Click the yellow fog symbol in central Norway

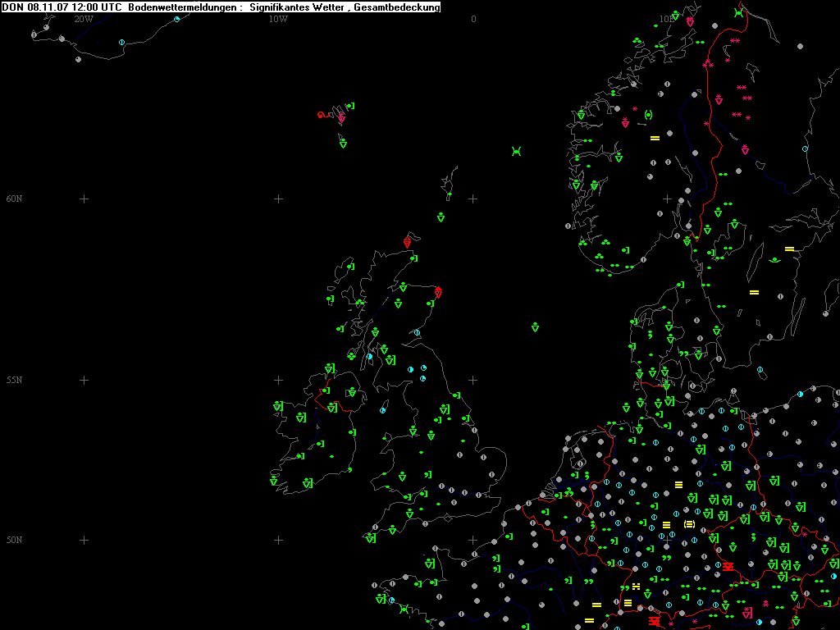(x=655, y=138)
